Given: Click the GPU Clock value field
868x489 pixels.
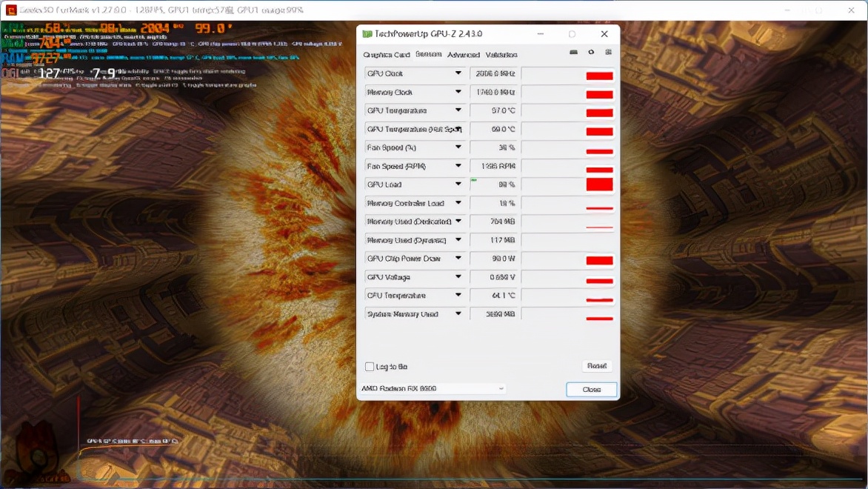Looking at the screenshot, I should 494,73.
